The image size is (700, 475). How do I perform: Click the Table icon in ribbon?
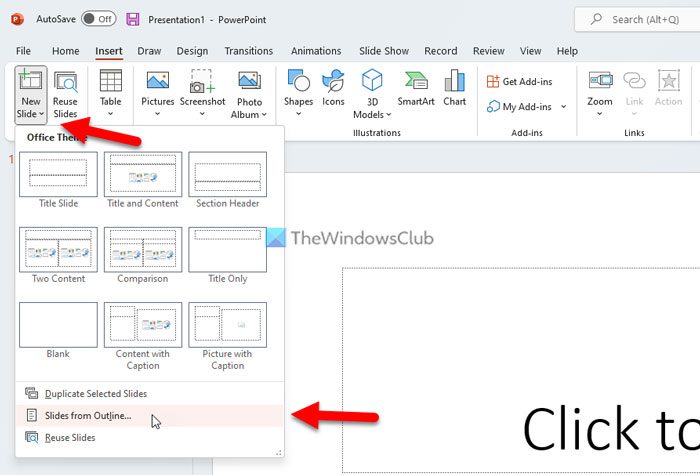[x=111, y=81]
